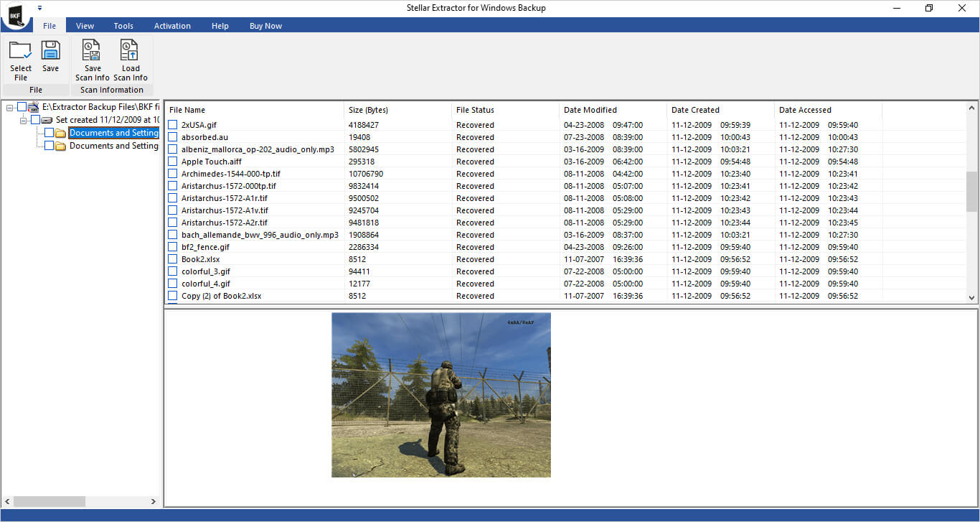The height and width of the screenshot is (522, 980).
Task: Click the Date Accessed column header
Action: click(x=829, y=110)
